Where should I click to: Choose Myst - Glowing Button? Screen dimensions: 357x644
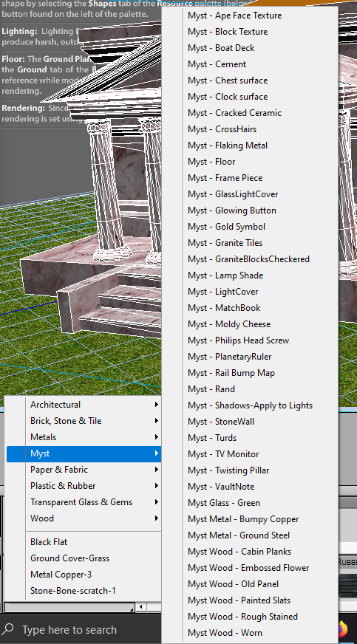(x=250, y=210)
